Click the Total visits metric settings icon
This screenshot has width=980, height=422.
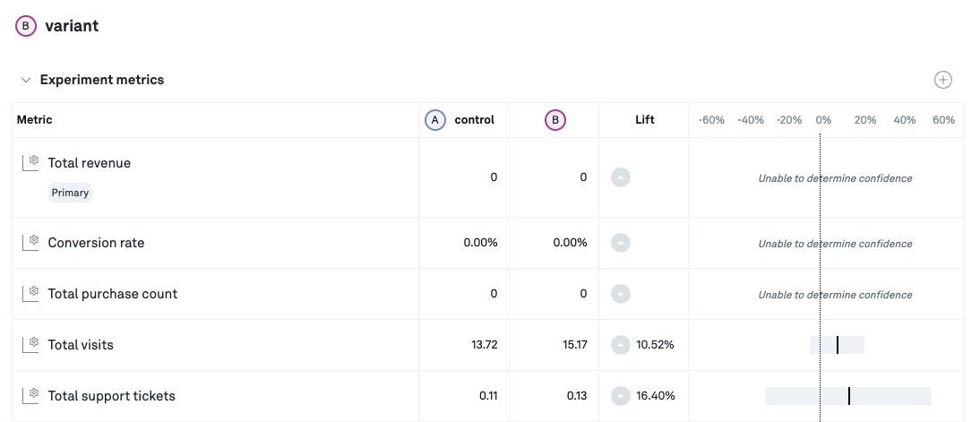(x=31, y=344)
